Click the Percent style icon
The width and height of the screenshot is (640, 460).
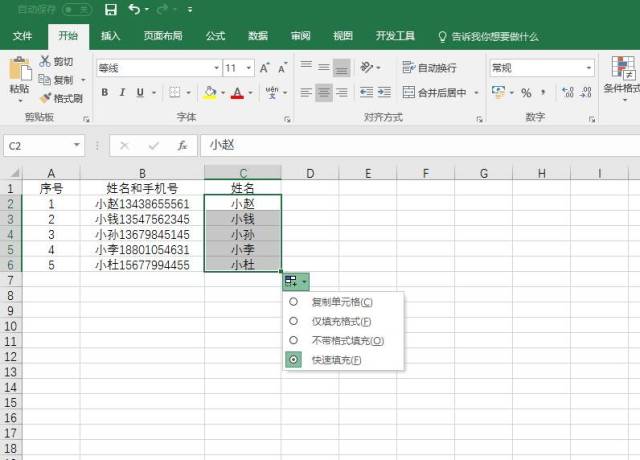pyautogui.click(x=526, y=93)
